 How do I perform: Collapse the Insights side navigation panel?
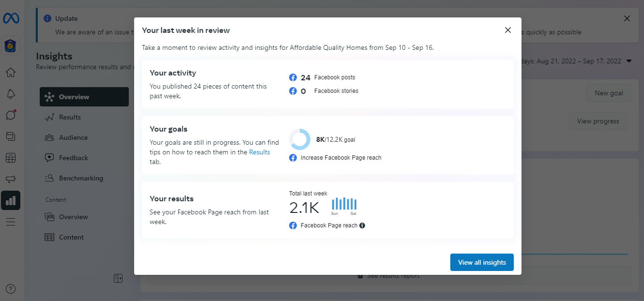118,278
